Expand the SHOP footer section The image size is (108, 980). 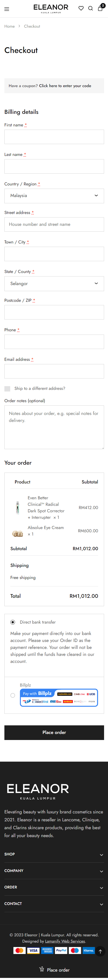[54, 854]
